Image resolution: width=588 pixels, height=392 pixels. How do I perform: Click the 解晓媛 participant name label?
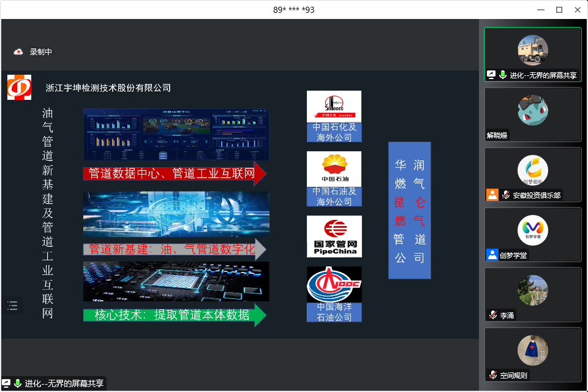pos(497,135)
